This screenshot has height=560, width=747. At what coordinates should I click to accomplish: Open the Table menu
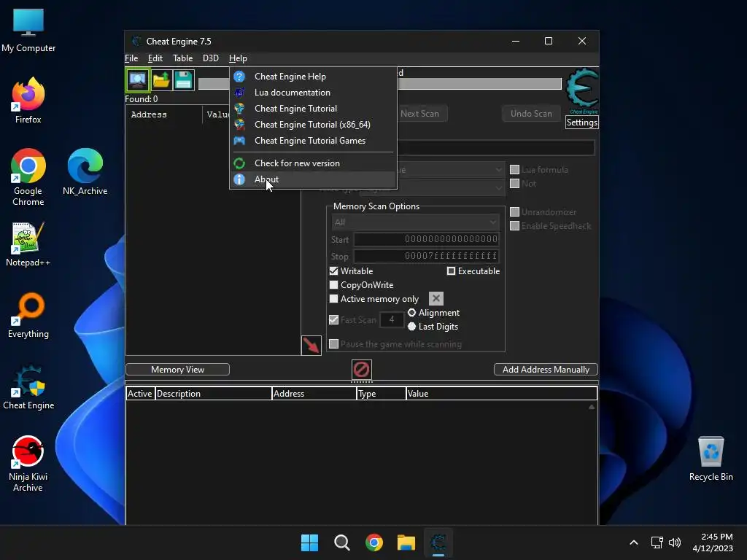(183, 58)
